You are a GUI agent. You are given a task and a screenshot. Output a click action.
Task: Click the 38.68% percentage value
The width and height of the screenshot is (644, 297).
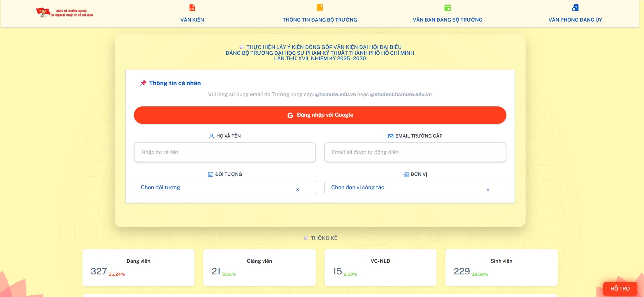point(480,274)
